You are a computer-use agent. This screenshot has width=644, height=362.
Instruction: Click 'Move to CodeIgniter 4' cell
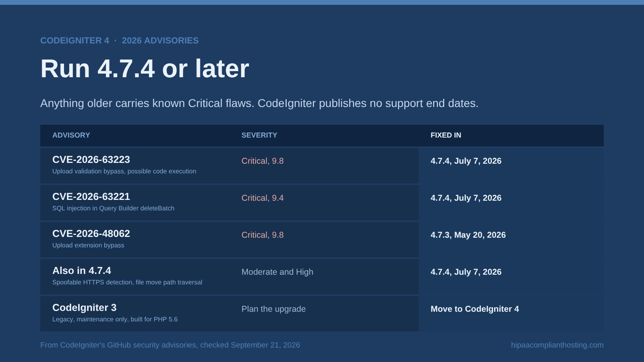click(475, 309)
